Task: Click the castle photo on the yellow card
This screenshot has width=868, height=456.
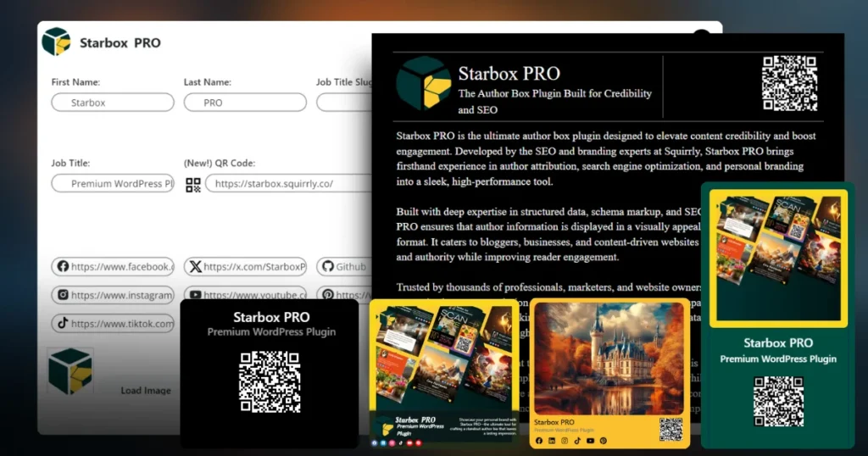Action: pos(609,359)
